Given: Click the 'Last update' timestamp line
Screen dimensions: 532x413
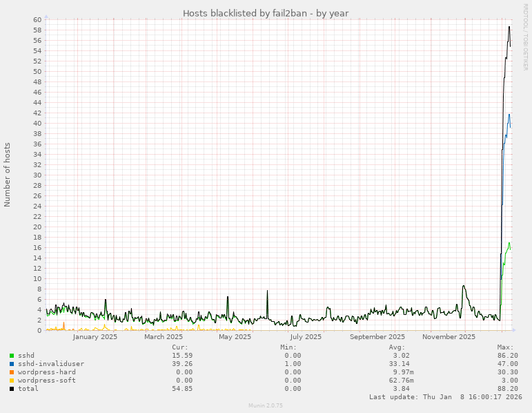Looking at the screenshot, I should point(446,396).
